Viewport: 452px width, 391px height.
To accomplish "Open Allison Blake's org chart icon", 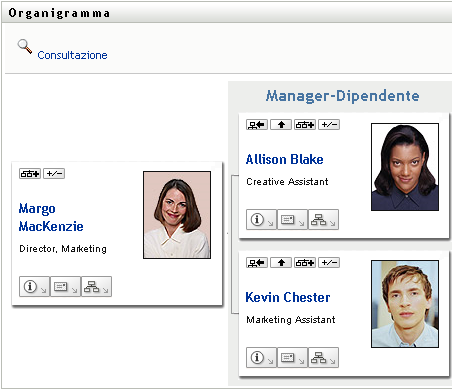I will coord(323,220).
